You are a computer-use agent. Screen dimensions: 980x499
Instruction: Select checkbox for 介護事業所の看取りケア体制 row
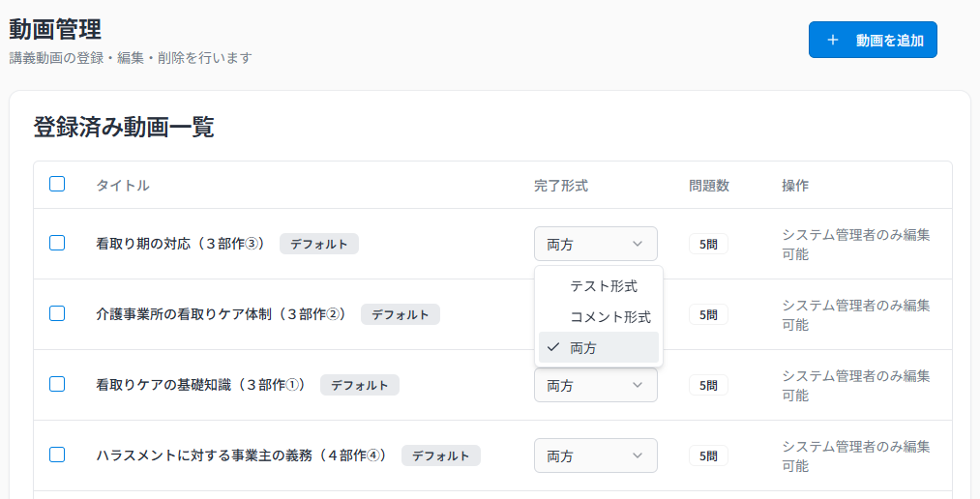click(57, 313)
